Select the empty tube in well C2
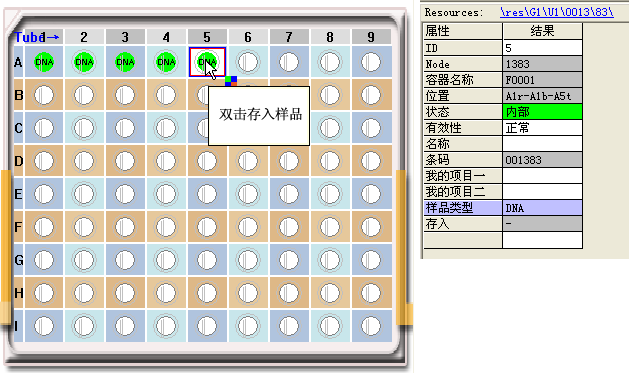Screen dimensions: 639x373 pos(84,128)
